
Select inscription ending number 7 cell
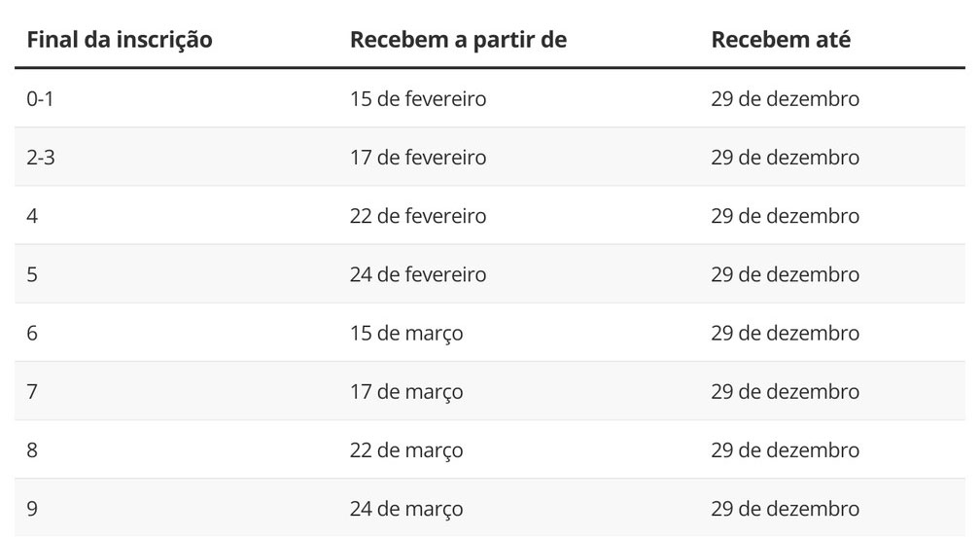[x=32, y=392]
